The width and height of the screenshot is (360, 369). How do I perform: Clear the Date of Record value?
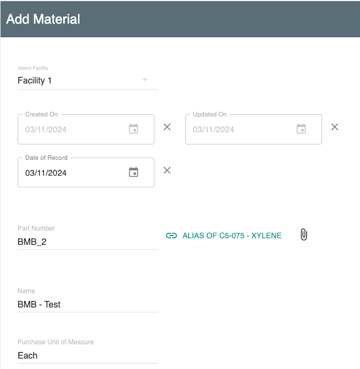pos(167,170)
